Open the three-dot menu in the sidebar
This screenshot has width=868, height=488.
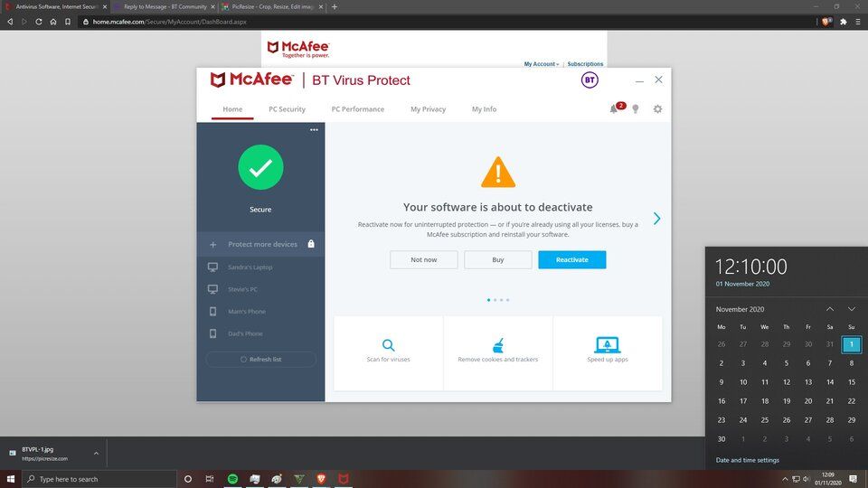point(314,130)
